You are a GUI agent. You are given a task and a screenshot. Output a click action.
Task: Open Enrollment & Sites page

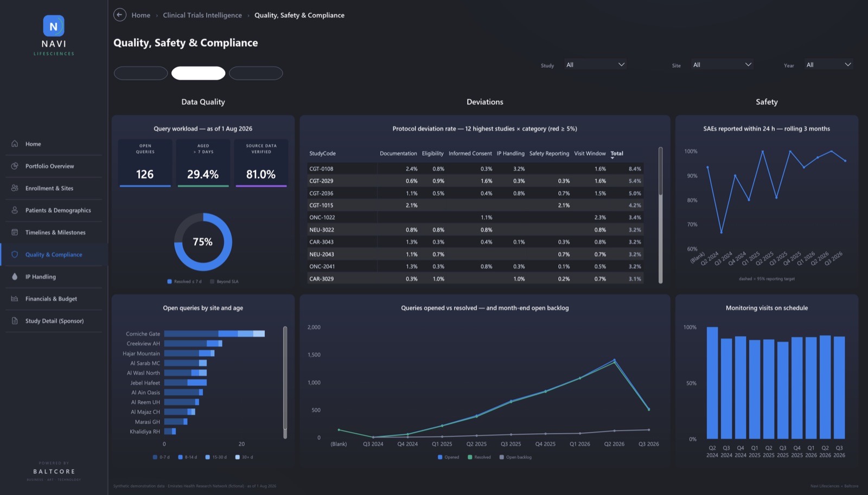54,188
